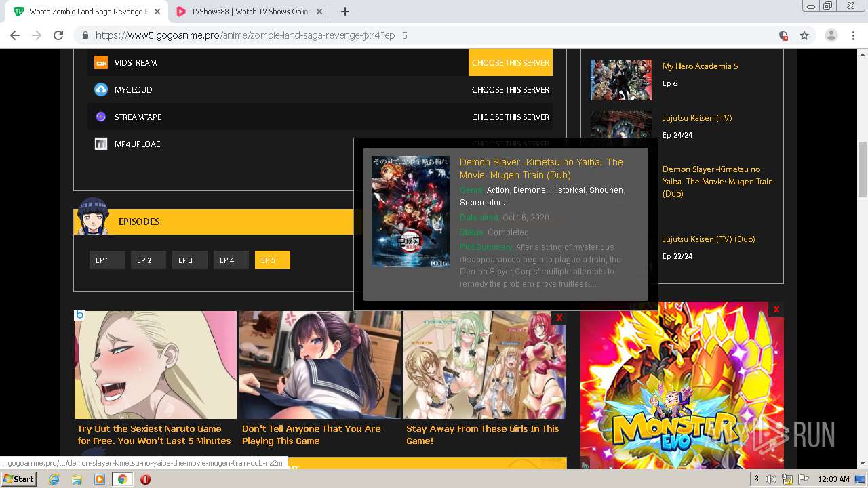The image size is (868, 488).
Task: Open media player from taskbar
Action: pos(99,479)
